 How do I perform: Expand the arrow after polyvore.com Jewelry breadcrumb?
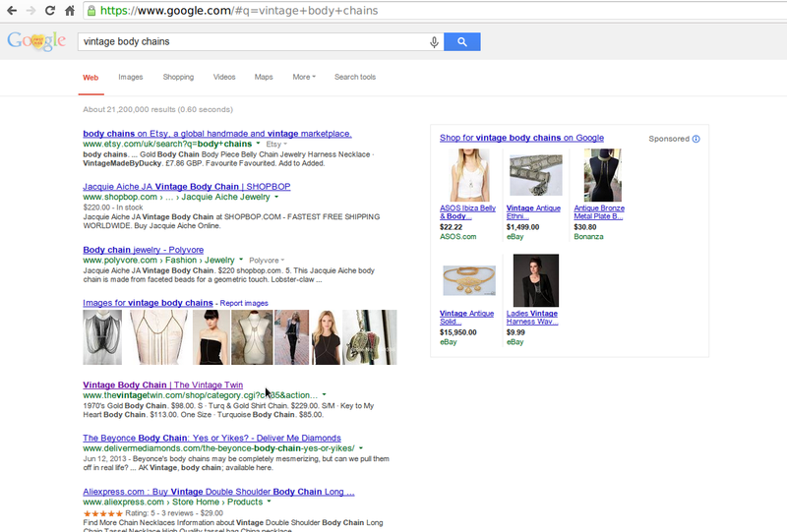(x=241, y=260)
